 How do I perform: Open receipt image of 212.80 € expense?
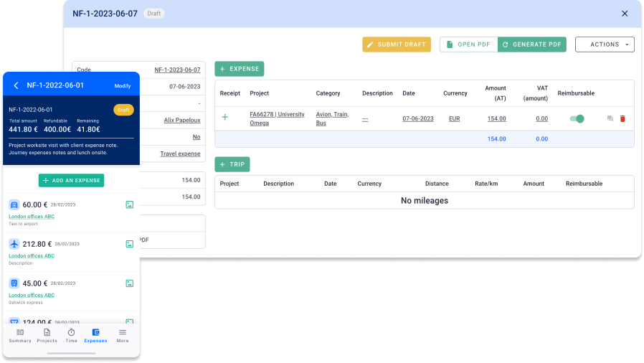pos(129,244)
